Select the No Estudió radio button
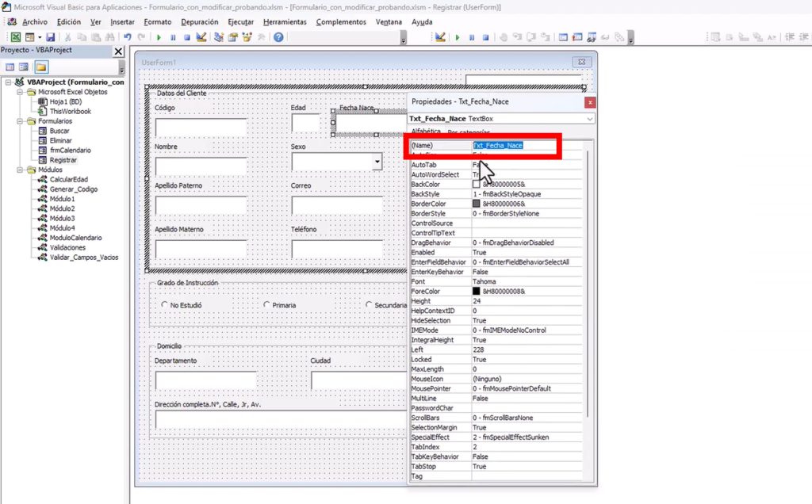 tap(165, 305)
